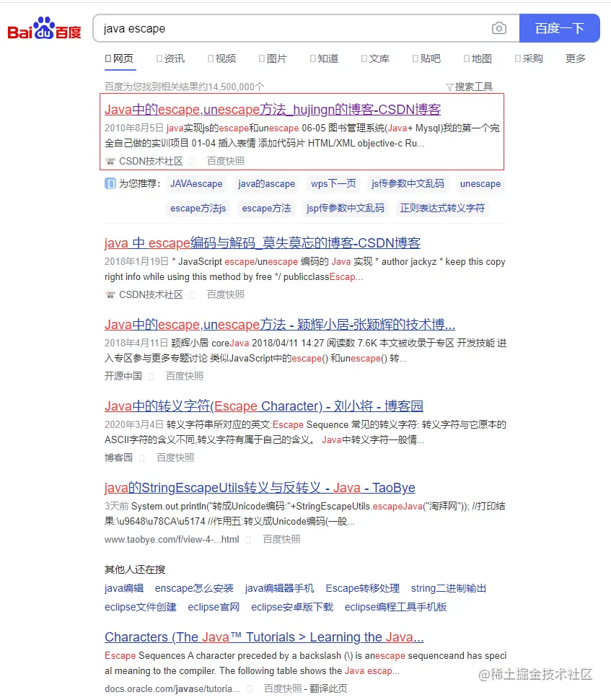
Task: Click CSDN技术社区 under 莫失莫忘 result
Action: click(151, 294)
